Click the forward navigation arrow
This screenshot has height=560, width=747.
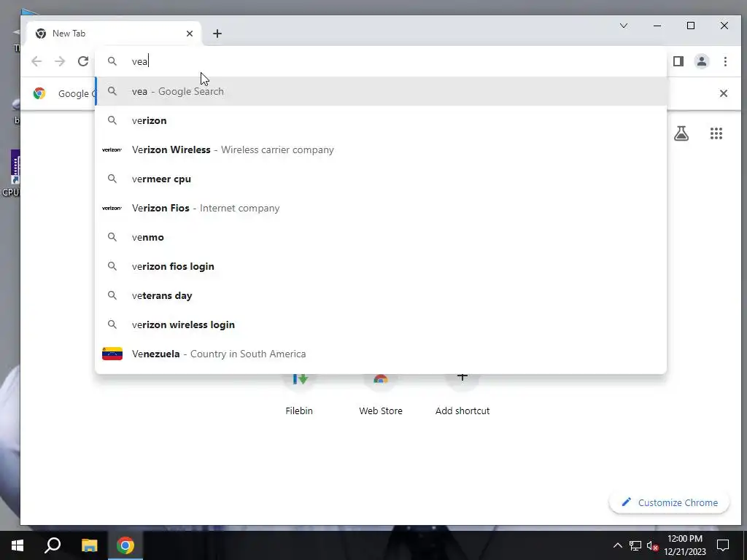click(x=60, y=61)
